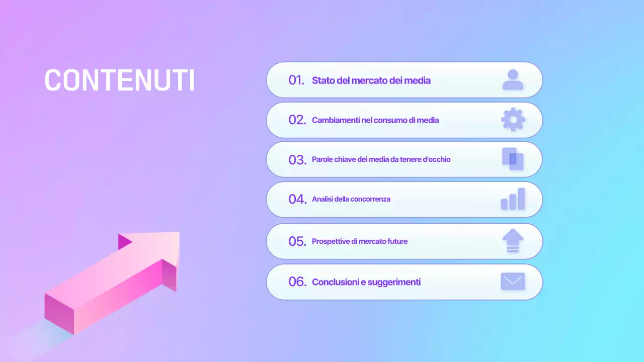The image size is (644, 362).
Task: Open "Prospettive di mercato future"
Action: click(x=360, y=241)
